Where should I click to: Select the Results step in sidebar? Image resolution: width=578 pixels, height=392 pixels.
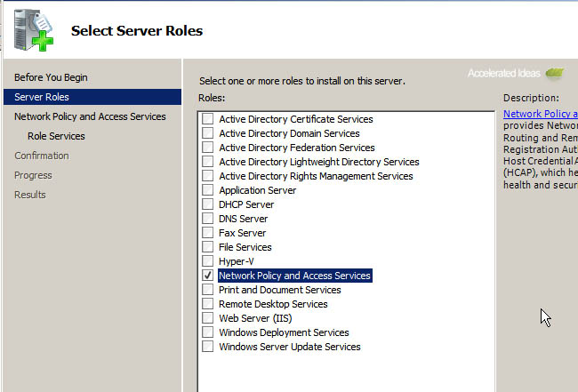[30, 195]
